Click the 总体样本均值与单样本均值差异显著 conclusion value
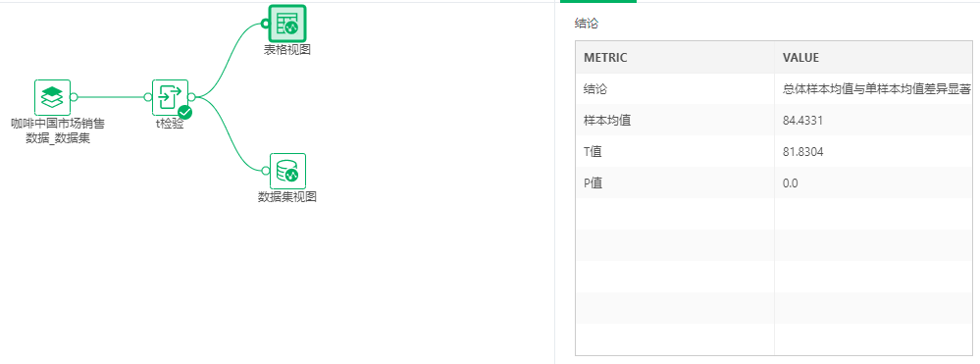This screenshot has width=980, height=364. click(x=876, y=89)
